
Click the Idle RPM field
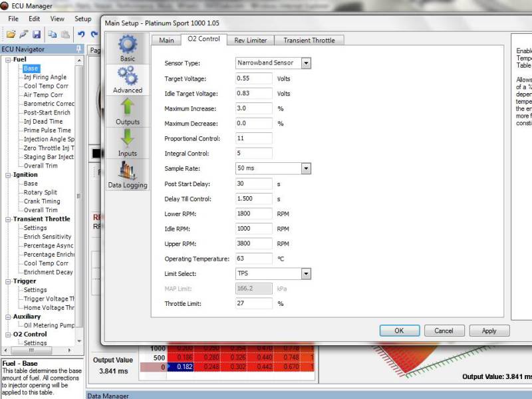pyautogui.click(x=254, y=228)
